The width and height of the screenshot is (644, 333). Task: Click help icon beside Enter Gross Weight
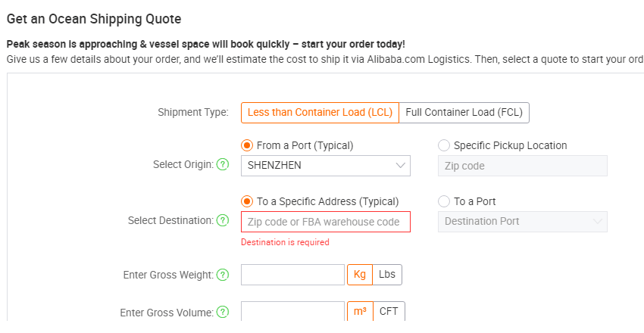[x=223, y=275]
